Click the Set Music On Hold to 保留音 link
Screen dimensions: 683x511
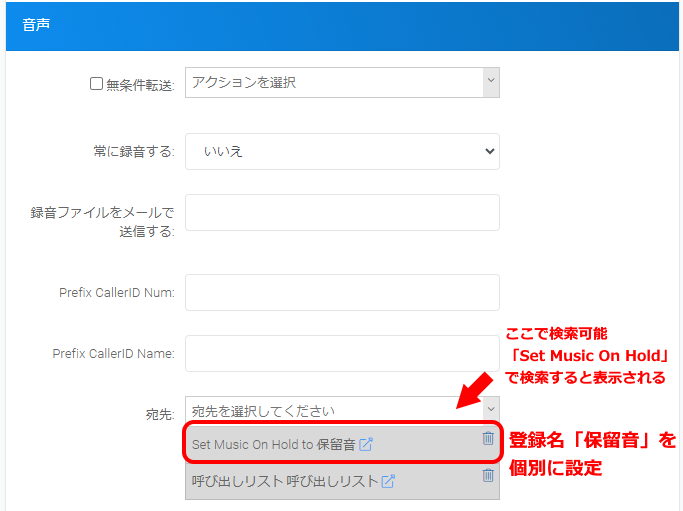tap(273, 444)
